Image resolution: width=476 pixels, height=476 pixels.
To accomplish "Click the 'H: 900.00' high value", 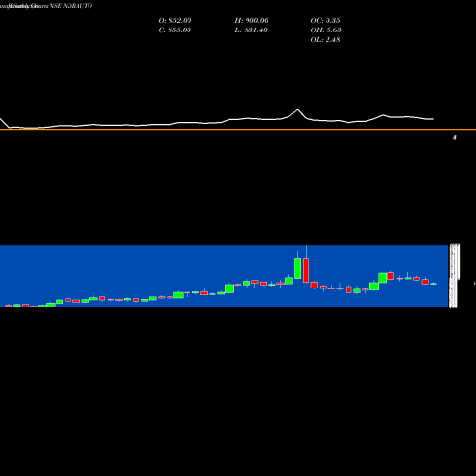I will coord(251,21).
